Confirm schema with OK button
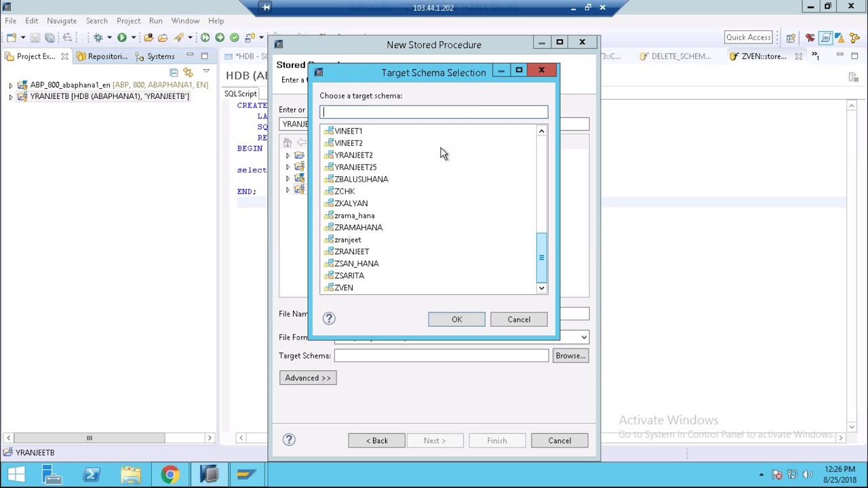 pos(456,319)
